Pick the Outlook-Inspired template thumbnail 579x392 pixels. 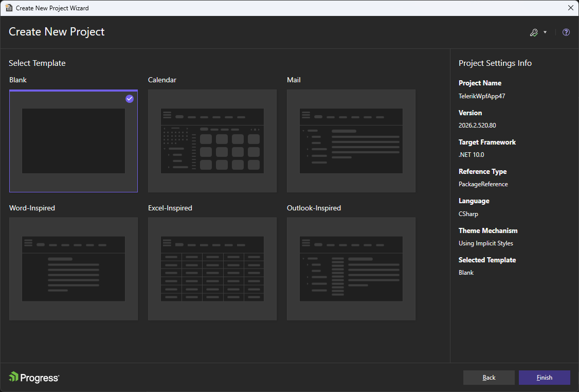pyautogui.click(x=351, y=269)
